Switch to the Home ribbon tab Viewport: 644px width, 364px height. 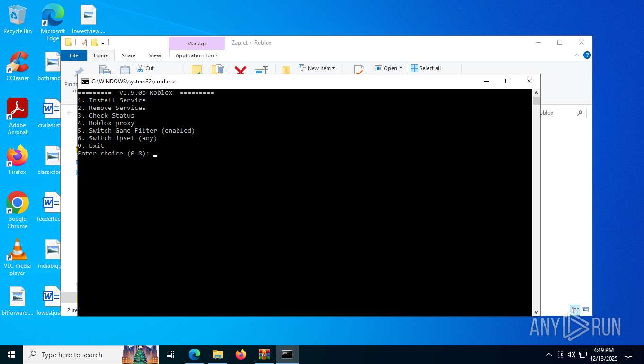coord(101,55)
